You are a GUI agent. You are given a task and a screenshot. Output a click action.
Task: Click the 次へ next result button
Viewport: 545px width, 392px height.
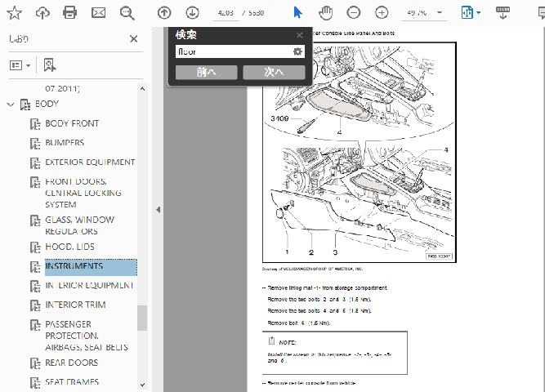(274, 72)
